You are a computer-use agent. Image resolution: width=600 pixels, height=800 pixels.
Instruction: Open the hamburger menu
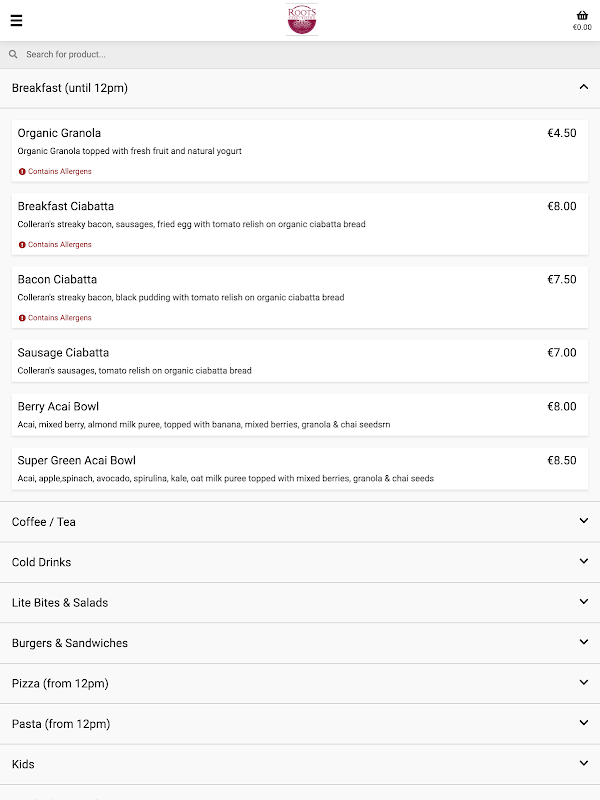click(x=16, y=20)
